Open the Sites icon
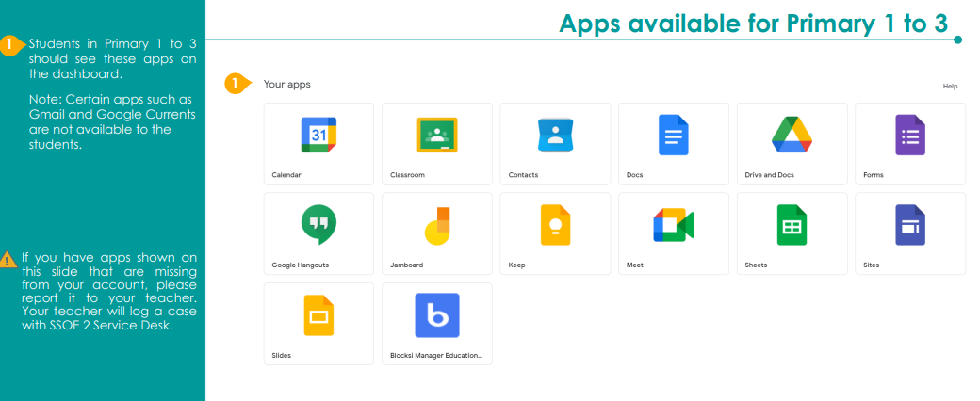The height and width of the screenshot is (401, 980). pos(910,225)
